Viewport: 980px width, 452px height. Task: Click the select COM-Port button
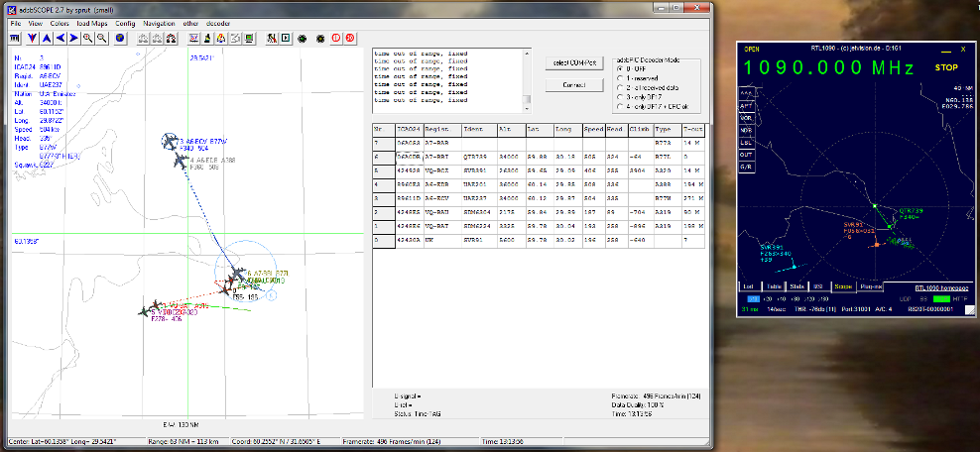click(x=572, y=62)
